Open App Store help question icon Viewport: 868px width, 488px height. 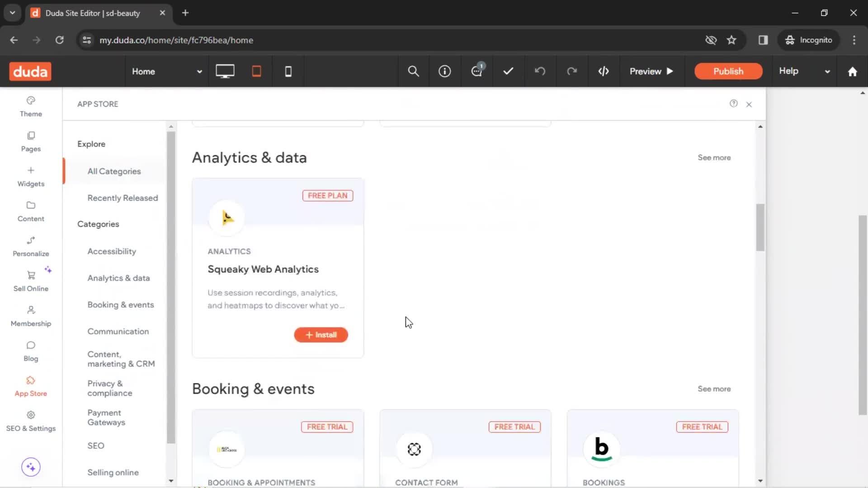coord(733,103)
